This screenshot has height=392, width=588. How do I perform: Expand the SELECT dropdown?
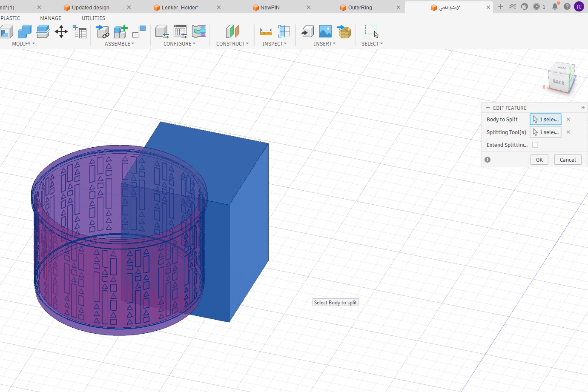[372, 44]
